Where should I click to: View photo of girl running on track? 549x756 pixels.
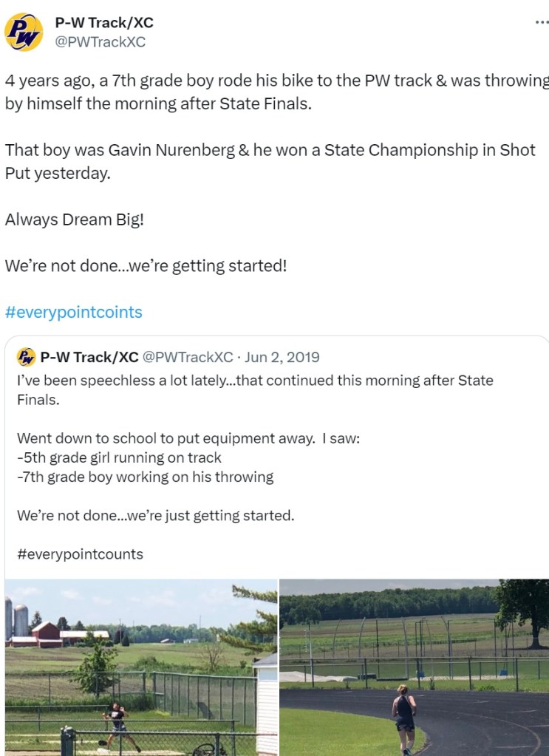point(414,667)
